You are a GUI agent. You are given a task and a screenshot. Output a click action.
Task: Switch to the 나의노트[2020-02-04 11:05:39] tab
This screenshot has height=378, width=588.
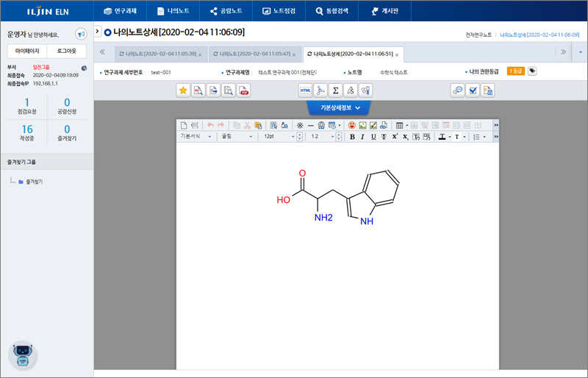pos(156,54)
